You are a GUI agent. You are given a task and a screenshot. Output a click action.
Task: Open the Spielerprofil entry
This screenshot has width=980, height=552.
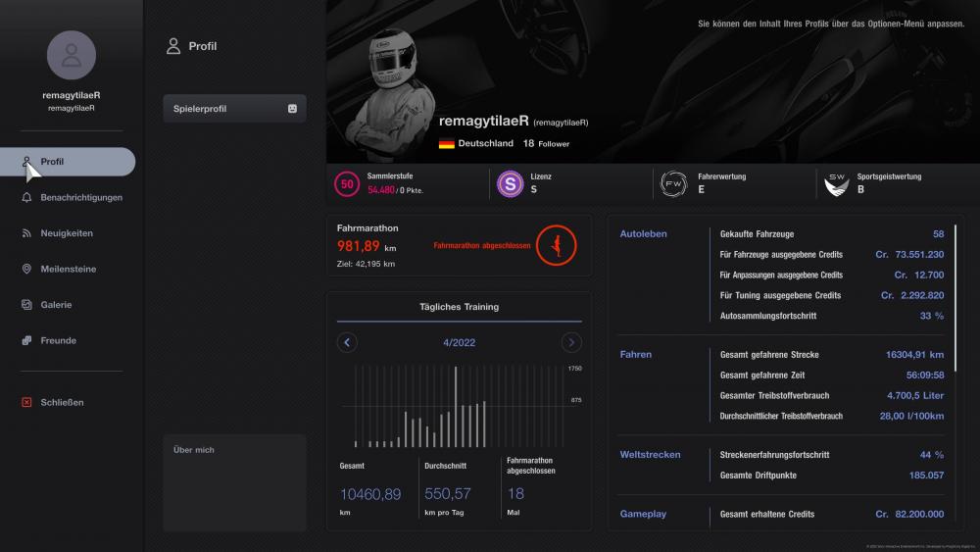pyautogui.click(x=234, y=109)
